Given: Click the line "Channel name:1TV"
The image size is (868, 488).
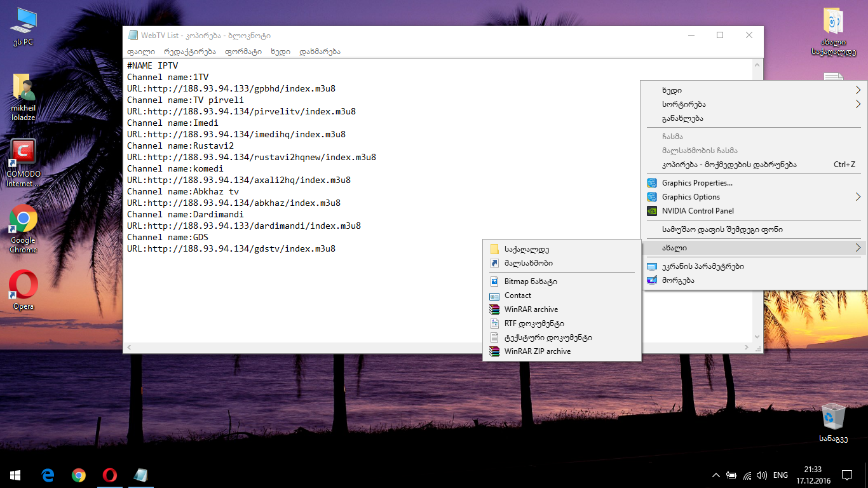Looking at the screenshot, I should pyautogui.click(x=168, y=77).
